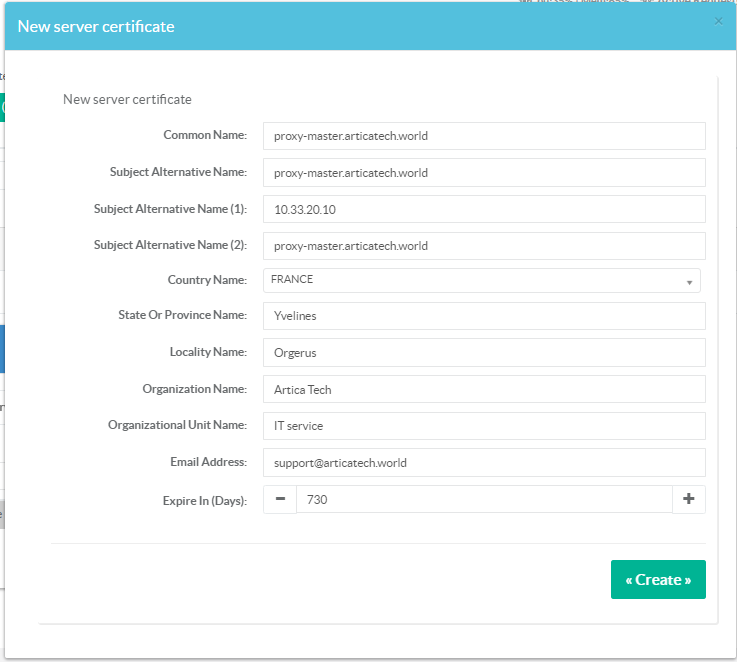Click the Expire In (Days) label

click(x=202, y=500)
